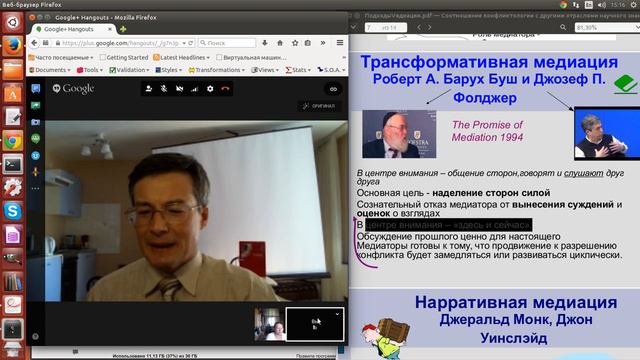The height and width of the screenshot is (360, 640).
Task: Open Ubuntu Dash from the launcher
Action: (13, 22)
